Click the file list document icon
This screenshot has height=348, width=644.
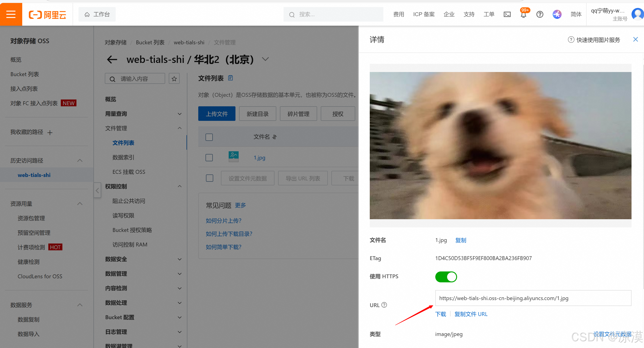230,78
